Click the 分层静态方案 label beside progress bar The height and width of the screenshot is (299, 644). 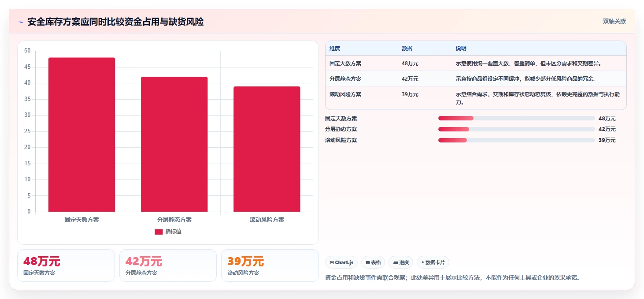click(x=341, y=129)
